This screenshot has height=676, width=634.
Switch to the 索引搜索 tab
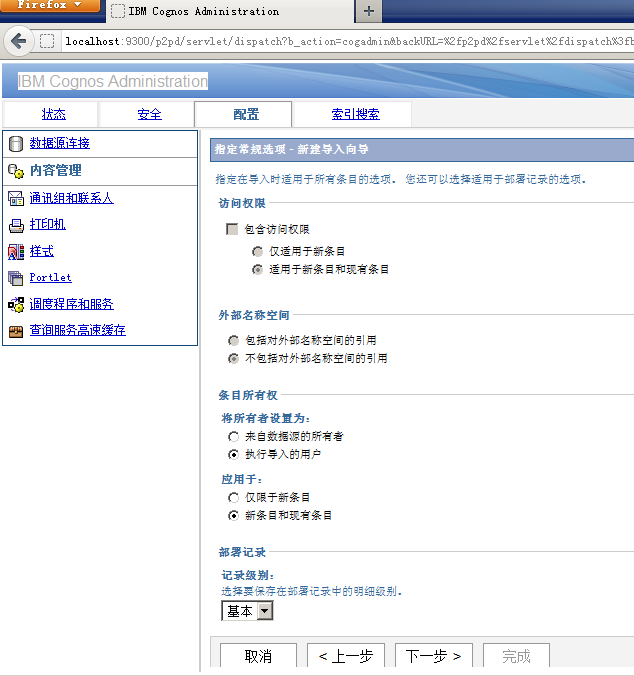pos(356,114)
